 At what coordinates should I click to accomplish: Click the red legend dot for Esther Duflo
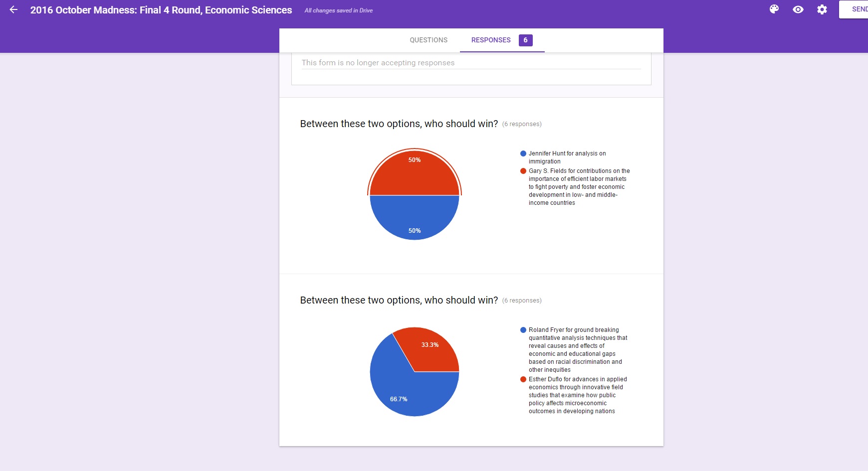pyautogui.click(x=523, y=379)
